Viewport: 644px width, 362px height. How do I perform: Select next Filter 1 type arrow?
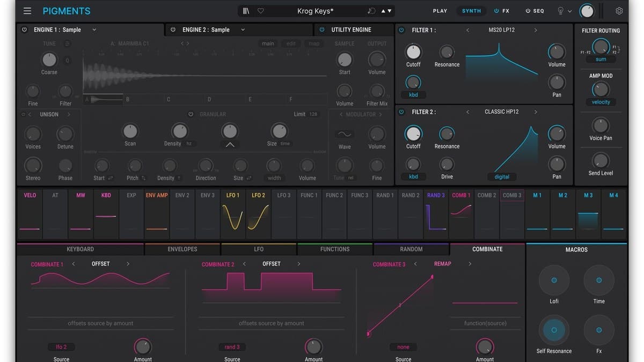pos(536,30)
